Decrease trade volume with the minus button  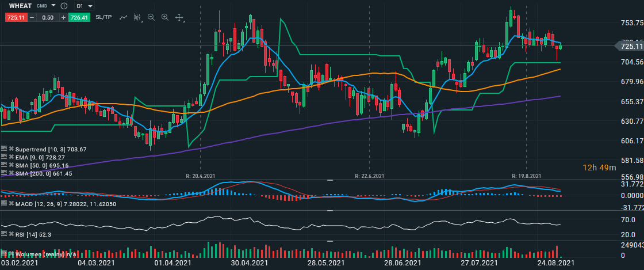tap(32, 17)
